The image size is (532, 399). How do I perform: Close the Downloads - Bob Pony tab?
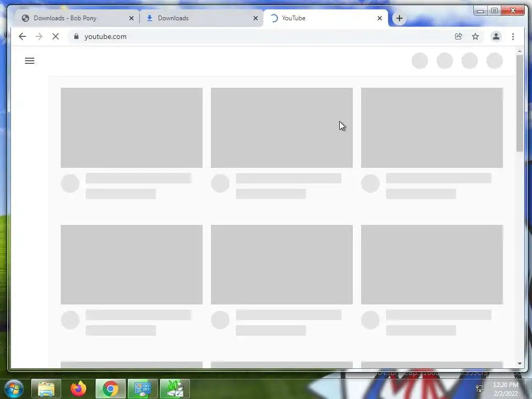click(131, 18)
